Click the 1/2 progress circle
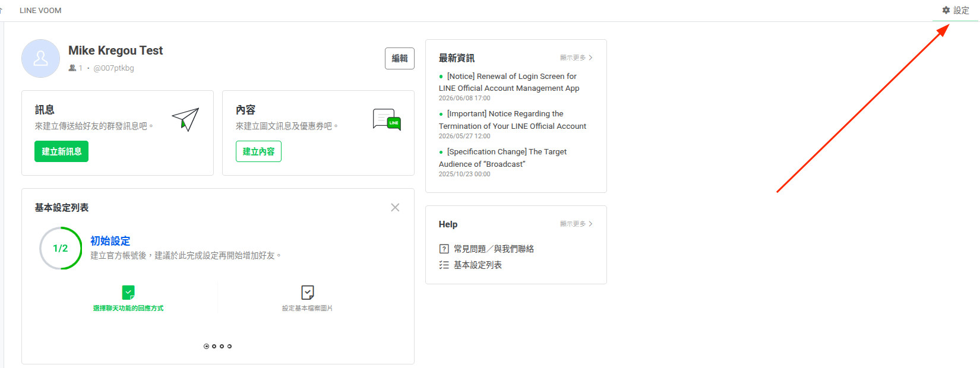980x368 pixels. [61, 248]
